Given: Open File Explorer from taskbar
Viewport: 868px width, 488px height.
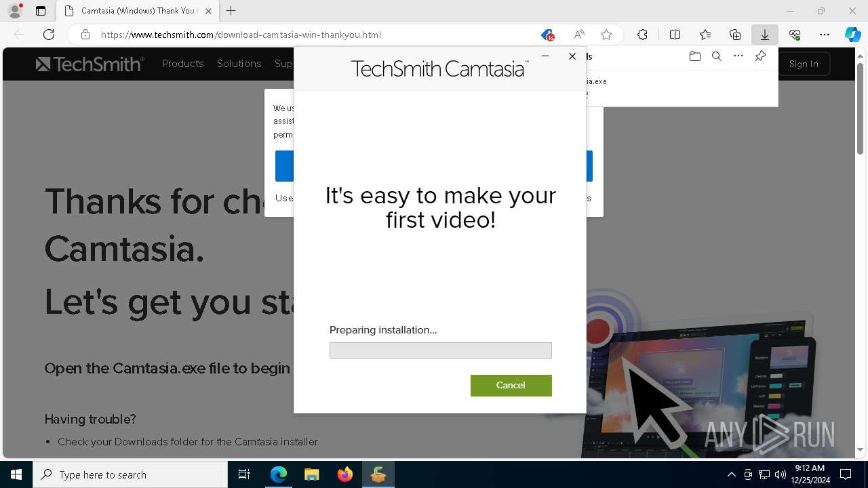Looking at the screenshot, I should [x=311, y=474].
